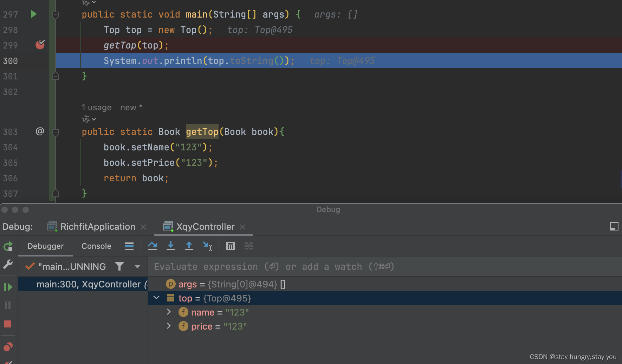Click the 'return book;' statement
The image size is (622, 364).
(x=136, y=178)
